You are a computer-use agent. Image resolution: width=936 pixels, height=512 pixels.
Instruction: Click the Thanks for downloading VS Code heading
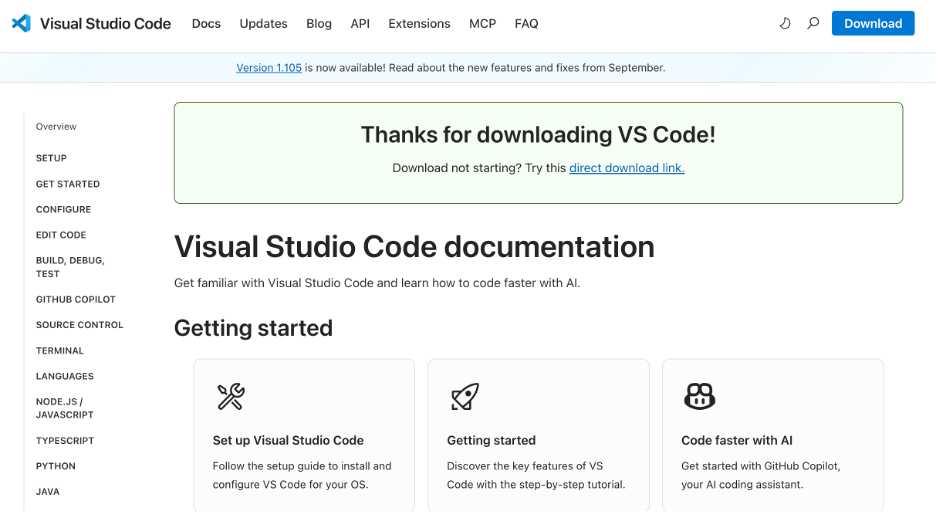538,135
